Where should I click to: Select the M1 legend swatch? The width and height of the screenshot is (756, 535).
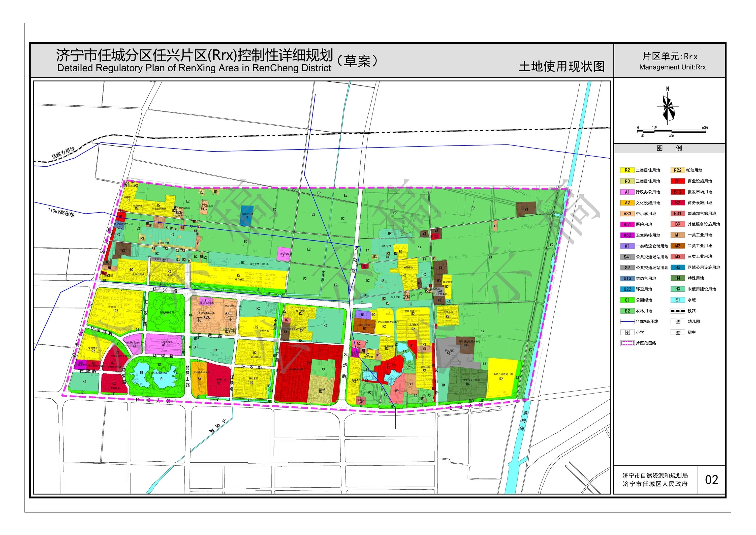[678, 235]
